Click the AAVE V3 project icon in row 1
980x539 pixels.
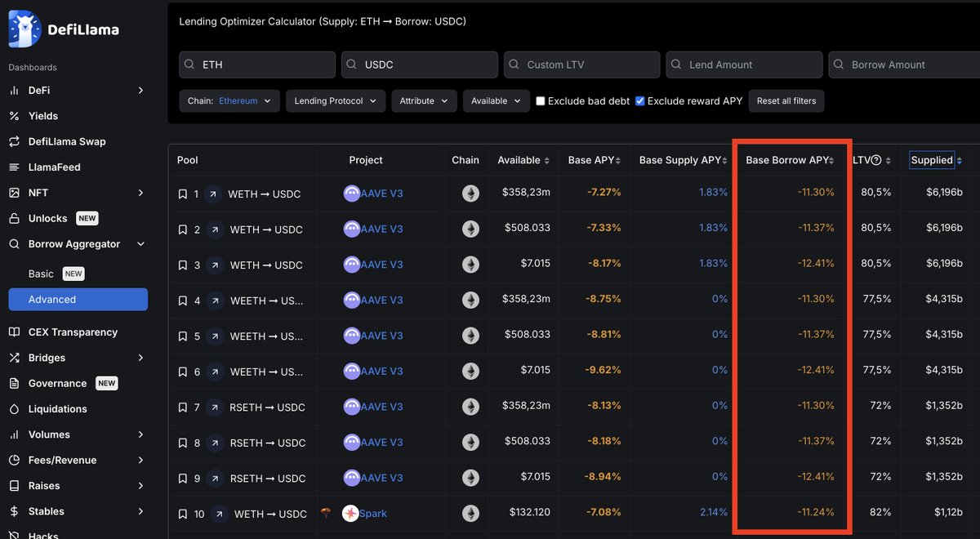tap(351, 194)
